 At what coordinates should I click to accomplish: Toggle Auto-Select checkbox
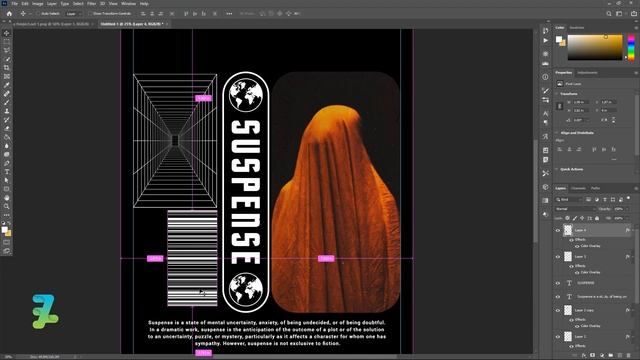(38, 13)
